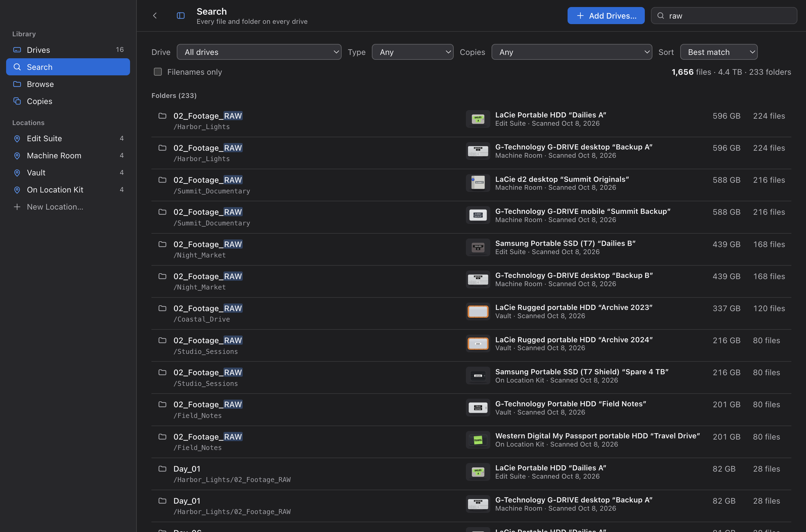This screenshot has width=806, height=532.
Task: Click 120 files count on Coastal_Drive row
Action: [769, 308]
